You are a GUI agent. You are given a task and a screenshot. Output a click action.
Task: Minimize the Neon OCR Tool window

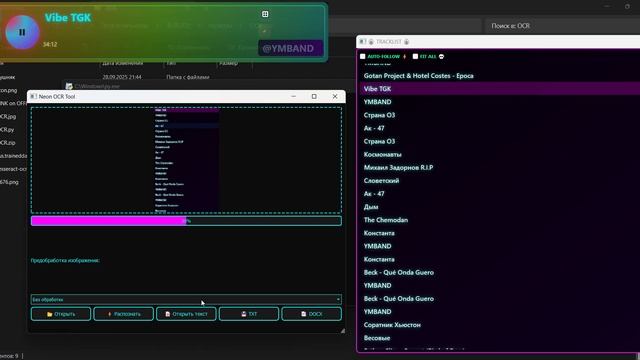coord(293,96)
